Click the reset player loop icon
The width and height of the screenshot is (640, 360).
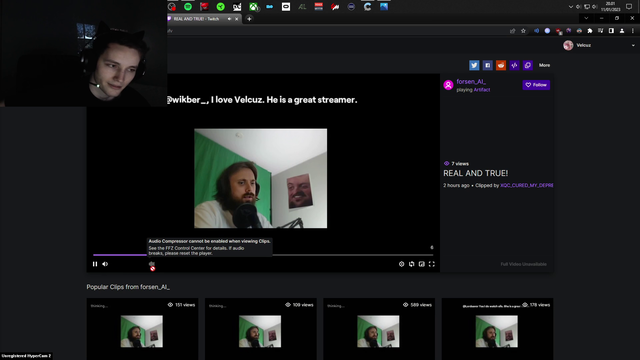[411, 264]
